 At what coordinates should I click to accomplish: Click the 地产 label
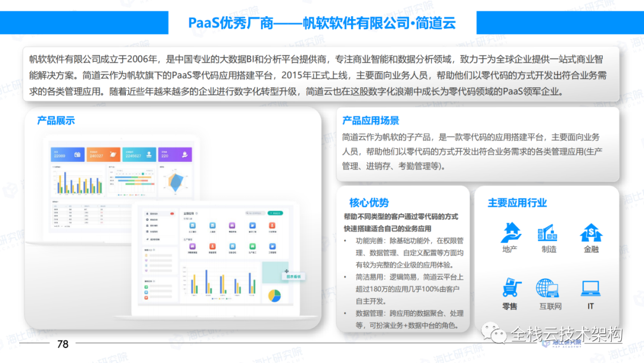(x=510, y=249)
